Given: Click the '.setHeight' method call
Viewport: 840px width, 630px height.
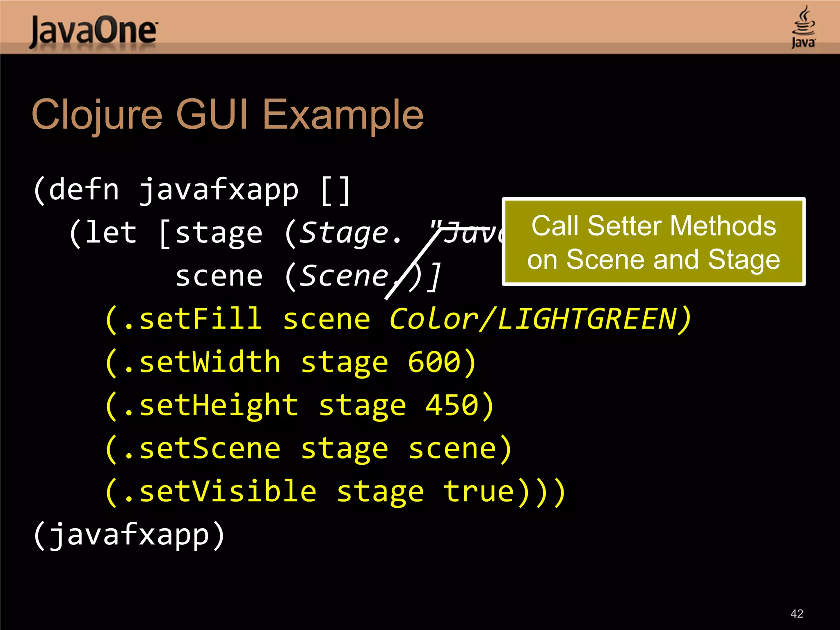Looking at the screenshot, I should tap(211, 406).
